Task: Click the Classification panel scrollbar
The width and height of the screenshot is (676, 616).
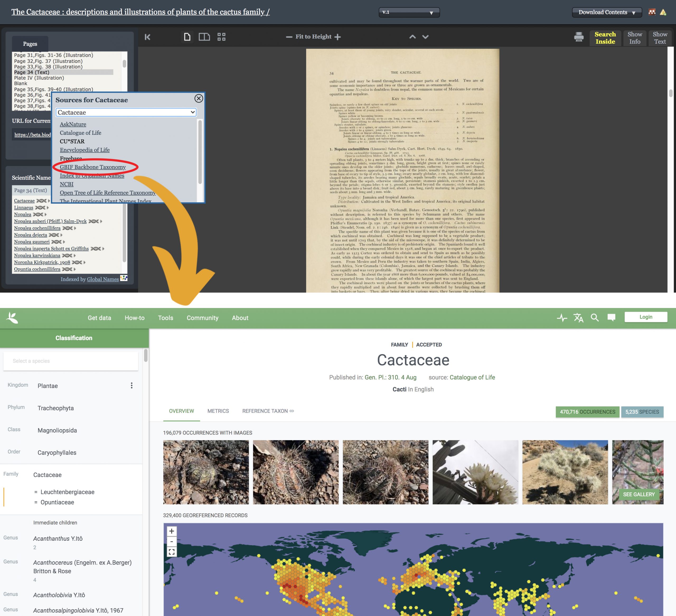Action: click(x=146, y=356)
